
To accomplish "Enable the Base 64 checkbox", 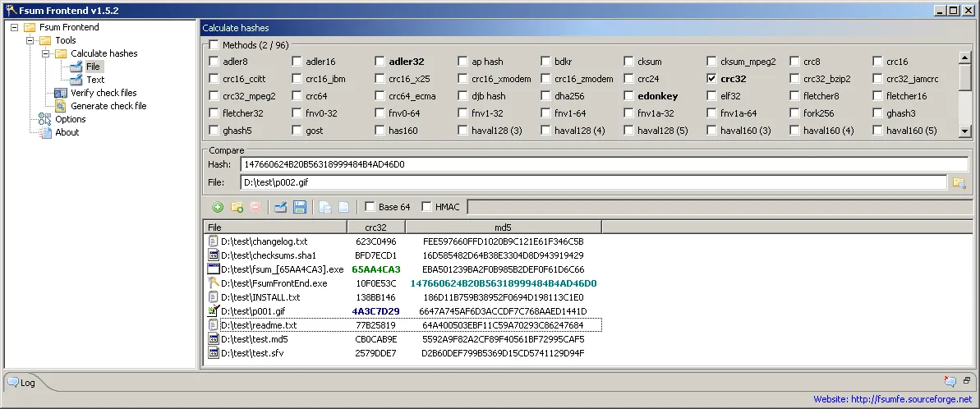I will 370,207.
